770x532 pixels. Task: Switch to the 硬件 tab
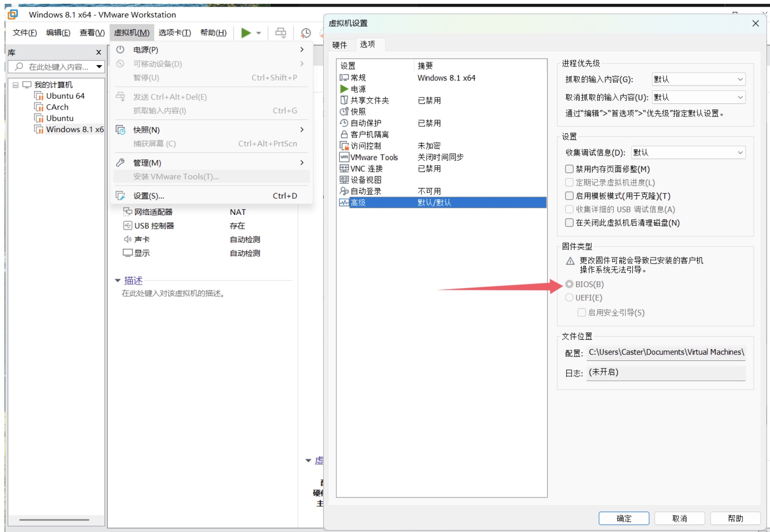pyautogui.click(x=339, y=45)
